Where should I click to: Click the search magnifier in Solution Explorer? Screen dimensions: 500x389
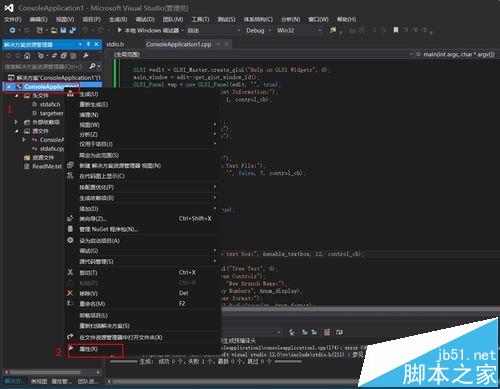(x=93, y=66)
